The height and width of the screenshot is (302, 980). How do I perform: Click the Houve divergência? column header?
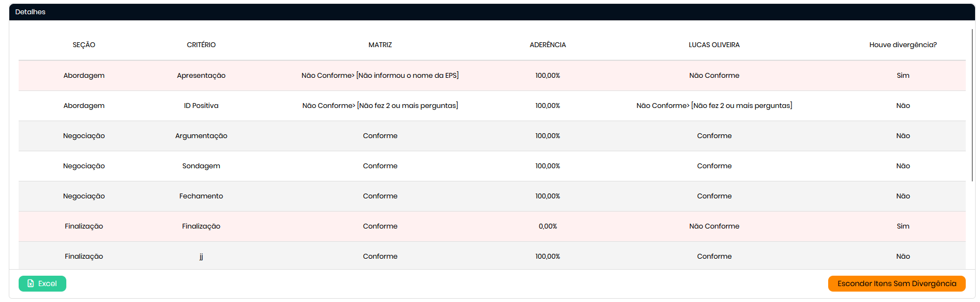pyautogui.click(x=903, y=45)
